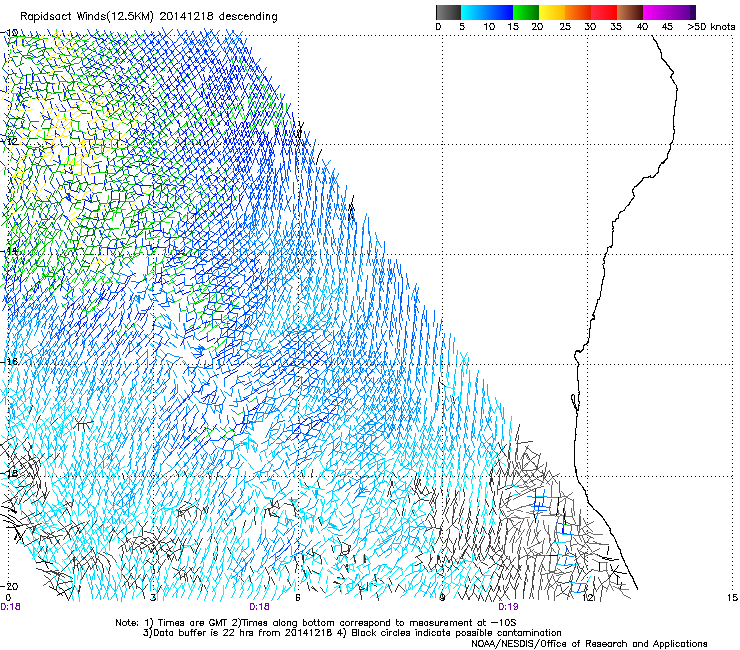Screen dimensions: 740x650
Task: Pick the dark blue 10-15 knots color segment
Action: pos(500,12)
